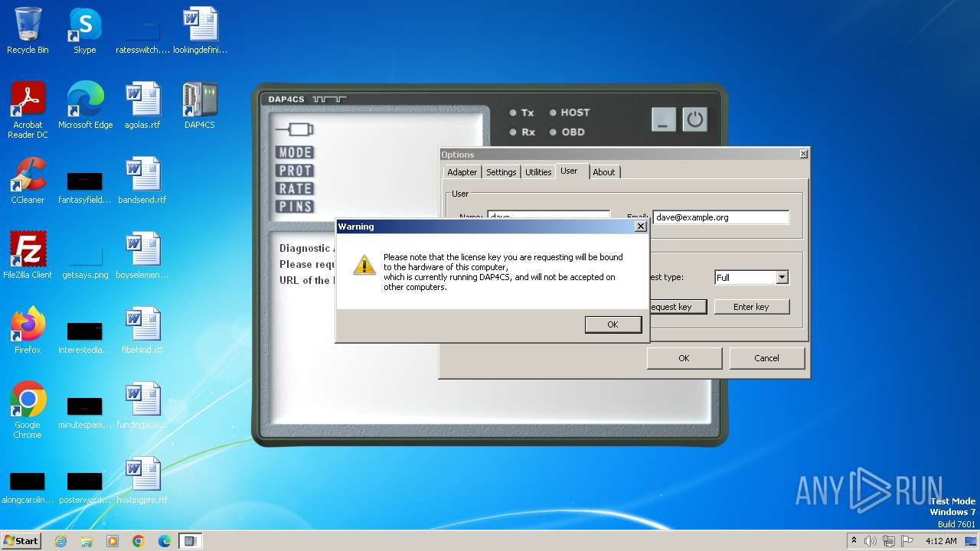980x551 pixels.
Task: Click the taskbar clock 4:12 AM
Action: pos(941,541)
